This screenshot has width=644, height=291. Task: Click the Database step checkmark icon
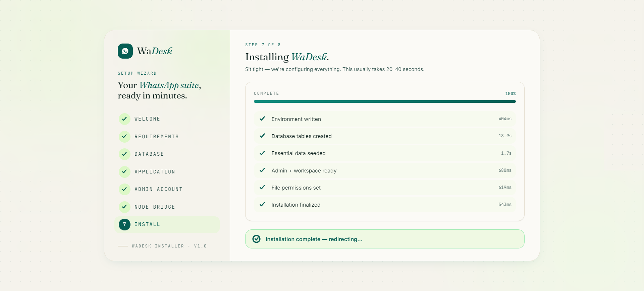point(124,154)
